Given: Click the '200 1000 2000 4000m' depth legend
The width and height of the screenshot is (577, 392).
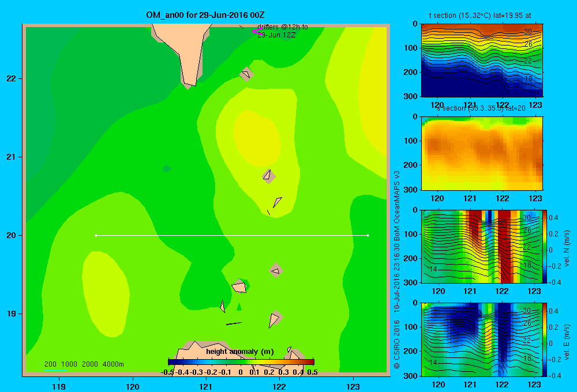Looking at the screenshot, I should (x=84, y=364).
